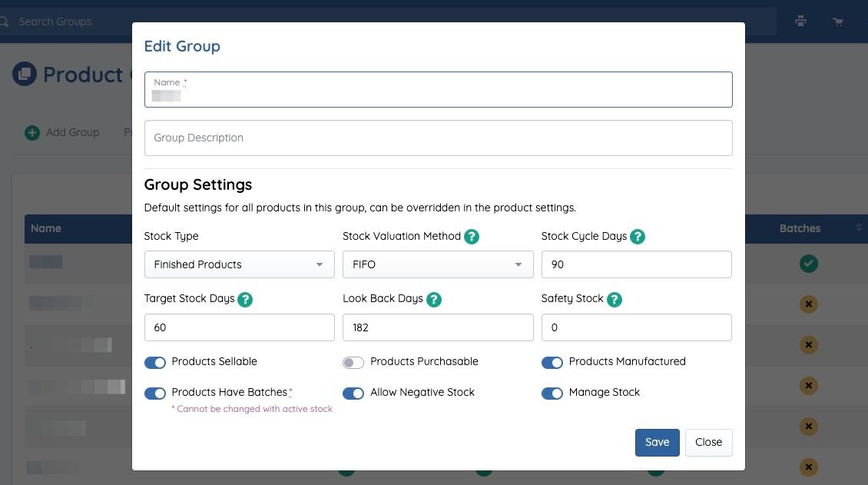
Task: Toggle the Products Sellable switch
Action: coord(155,362)
